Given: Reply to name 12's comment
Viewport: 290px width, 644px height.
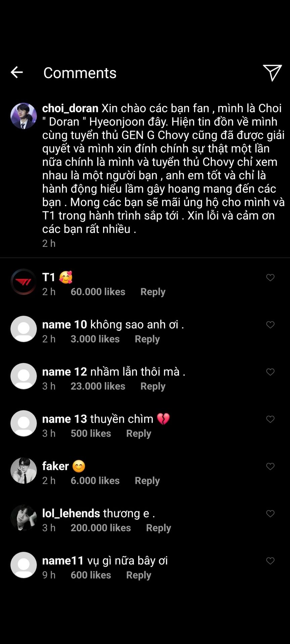Looking at the screenshot, I should 153,386.
